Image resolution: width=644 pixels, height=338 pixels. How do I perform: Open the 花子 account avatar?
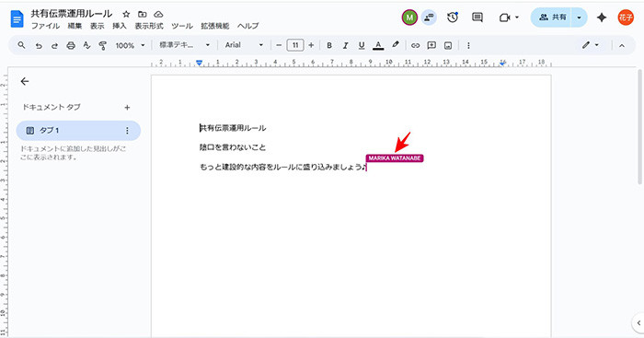pyautogui.click(x=626, y=17)
